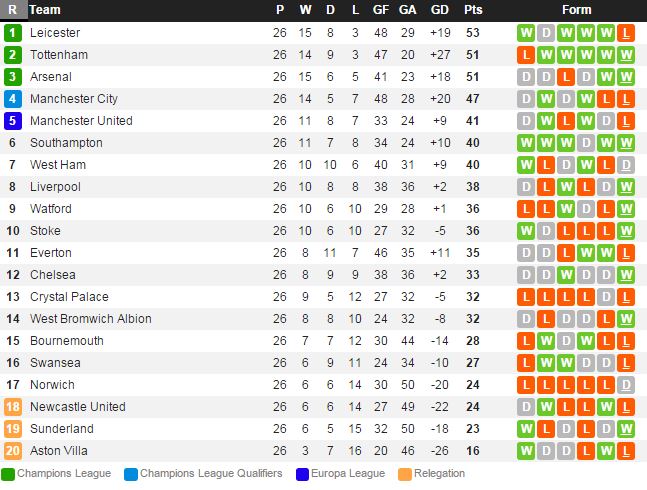
Task: Click the green Champions League legend swatch
Action: 8,474
